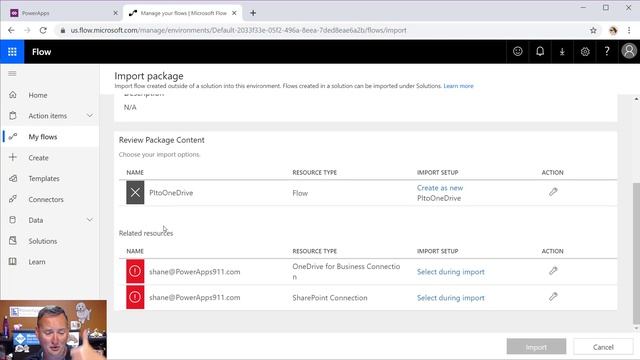Click the Learn book icon

13,262
